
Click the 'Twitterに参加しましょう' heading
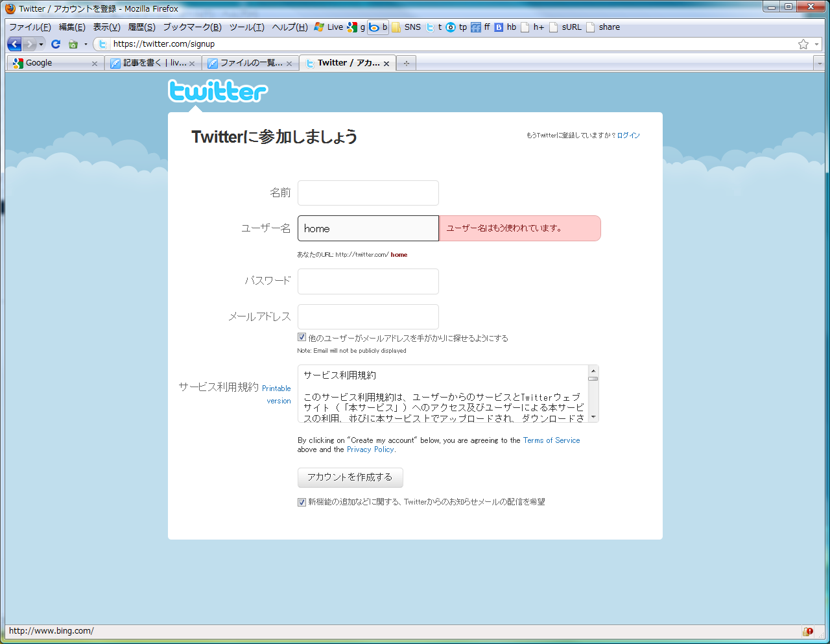click(x=274, y=137)
